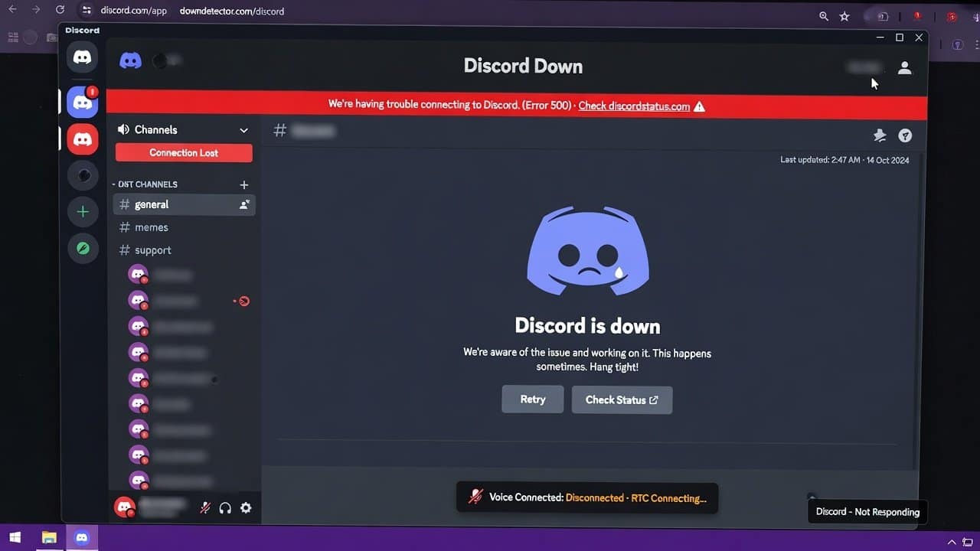Collapse the DST CHANNELS category
Screen dimensions: 980x551
(x=144, y=184)
